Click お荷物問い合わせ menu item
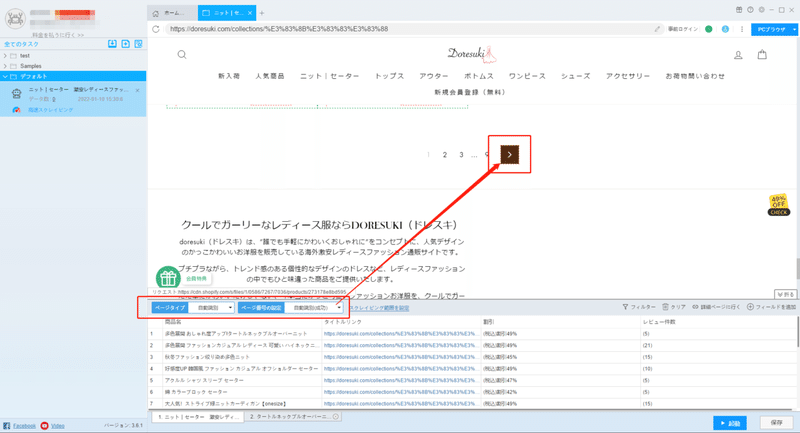 pyautogui.click(x=695, y=76)
